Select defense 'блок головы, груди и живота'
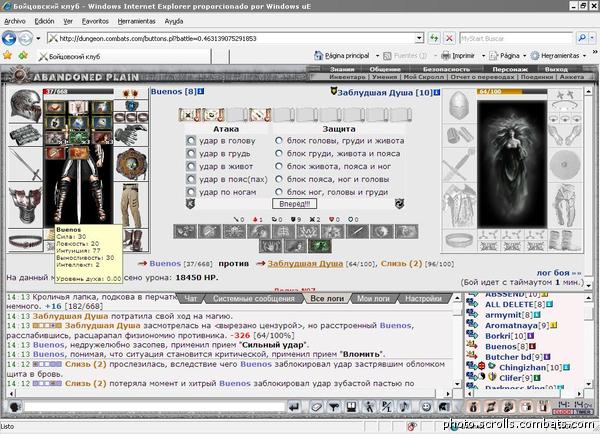Viewport: 600px width, 434px height. click(x=279, y=141)
